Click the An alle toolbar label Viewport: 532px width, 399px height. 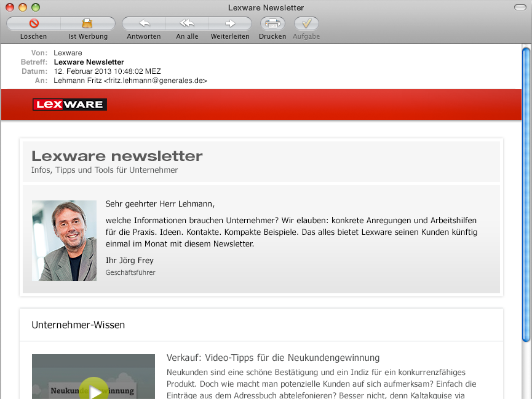(x=187, y=36)
